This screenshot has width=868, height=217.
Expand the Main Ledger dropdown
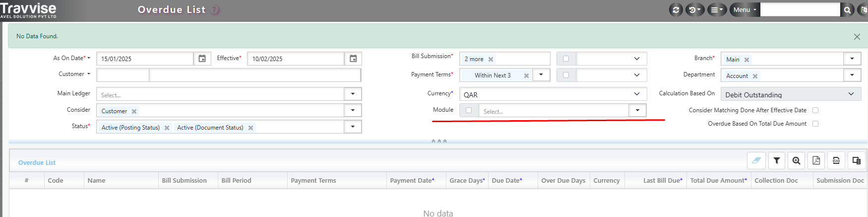(353, 94)
